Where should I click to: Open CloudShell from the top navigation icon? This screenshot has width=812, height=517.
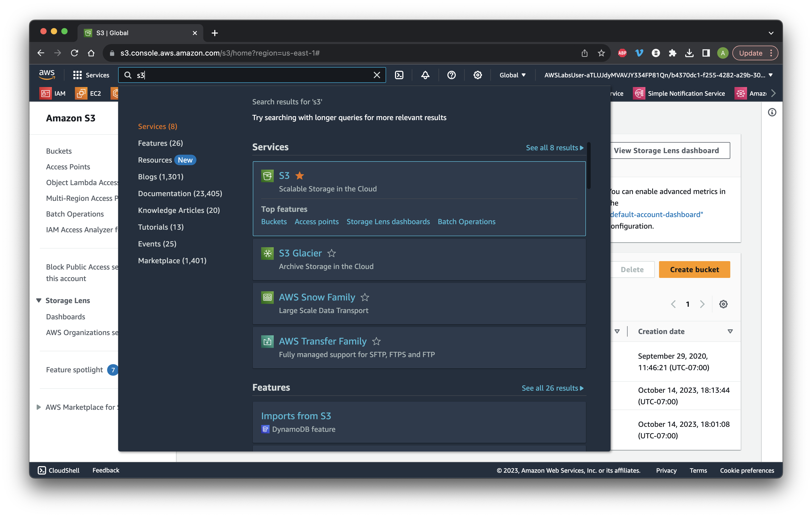[x=399, y=75]
